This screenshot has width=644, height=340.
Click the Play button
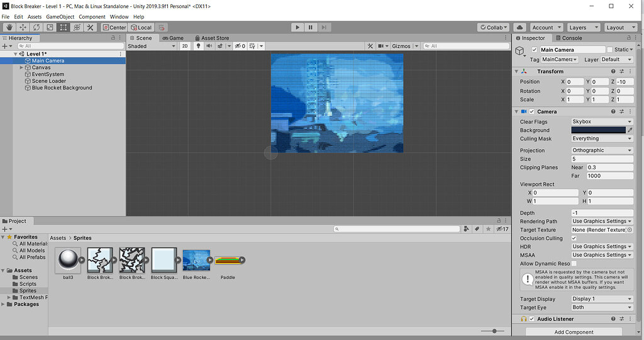(297, 27)
